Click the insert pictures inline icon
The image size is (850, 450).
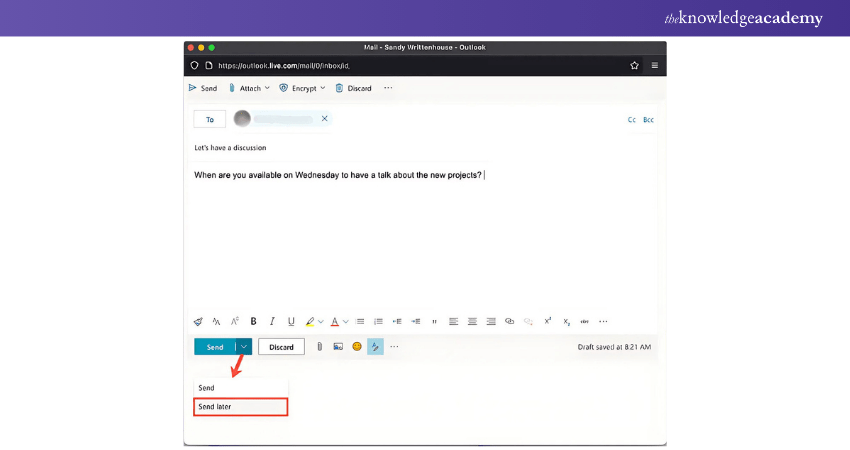tap(338, 347)
